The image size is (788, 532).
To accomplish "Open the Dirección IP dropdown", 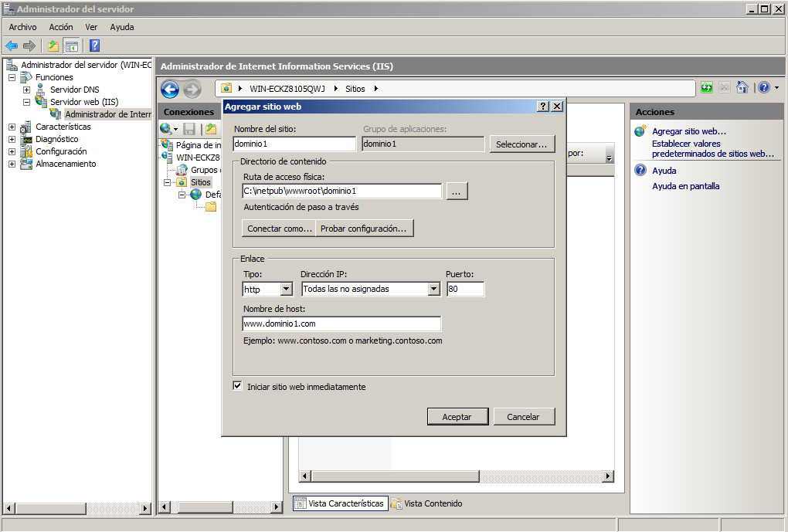I will [x=433, y=289].
